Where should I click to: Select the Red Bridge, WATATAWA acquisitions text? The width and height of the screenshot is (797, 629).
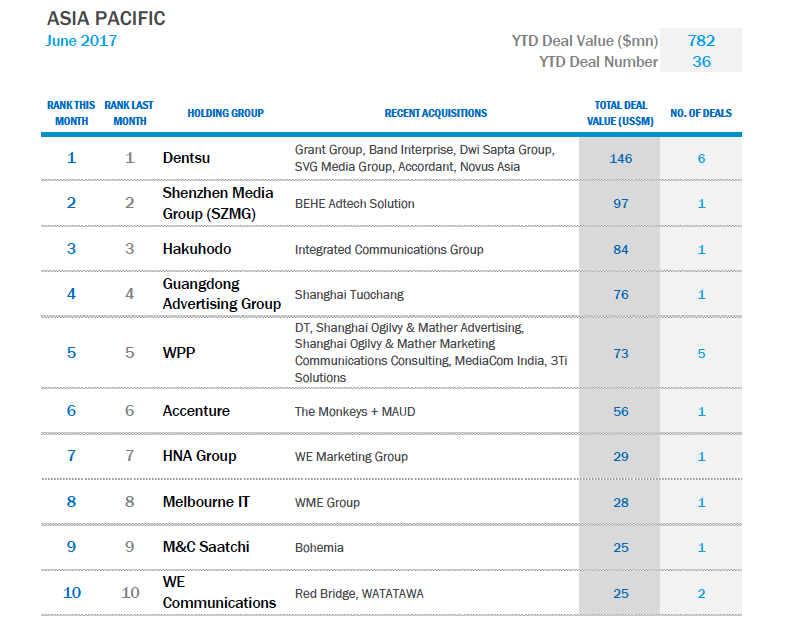359,594
